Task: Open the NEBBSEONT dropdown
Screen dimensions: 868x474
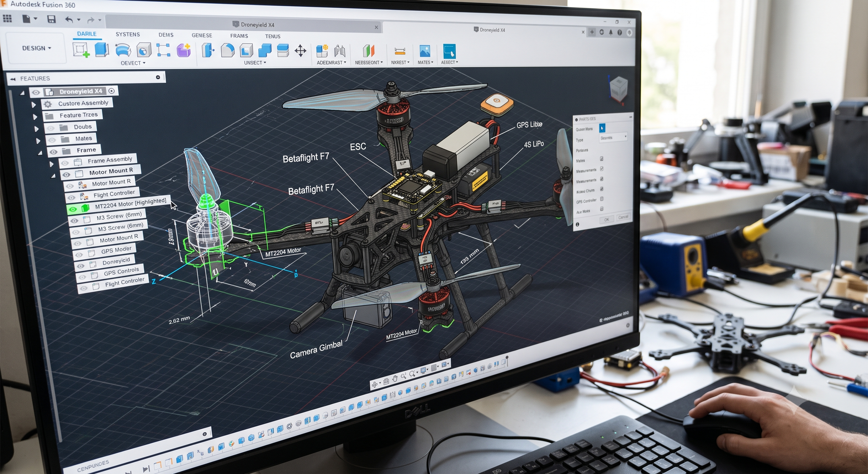Action: click(369, 63)
